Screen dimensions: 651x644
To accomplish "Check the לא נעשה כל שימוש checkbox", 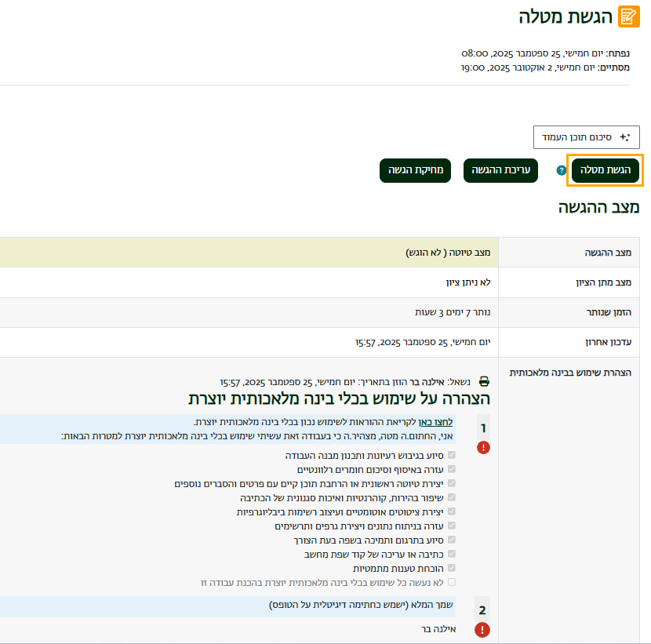I will [x=451, y=582].
